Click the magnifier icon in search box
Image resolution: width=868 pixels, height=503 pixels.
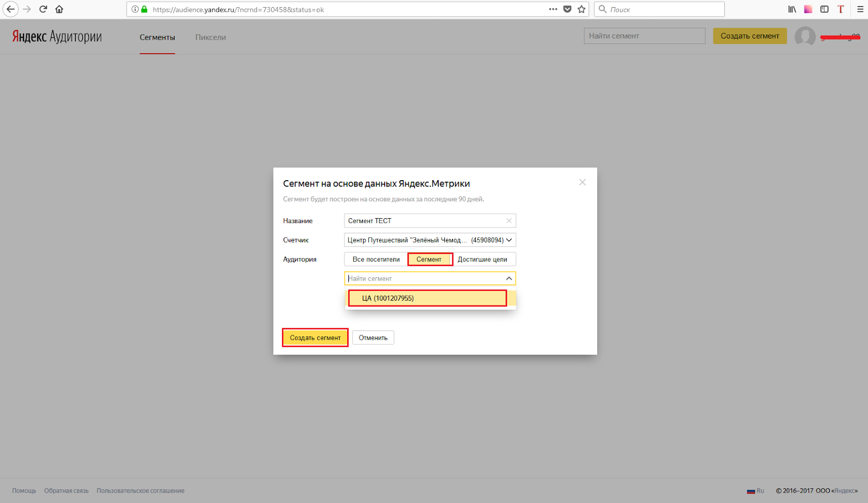602,9
